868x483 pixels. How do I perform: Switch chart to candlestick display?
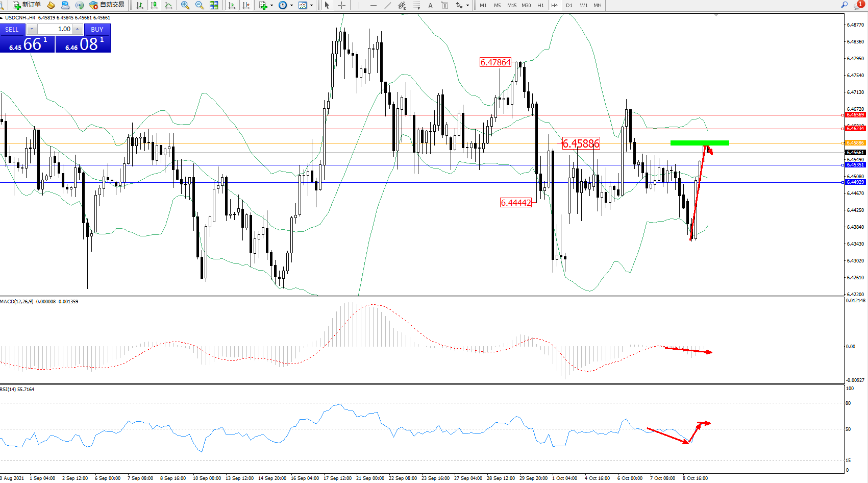coord(154,5)
